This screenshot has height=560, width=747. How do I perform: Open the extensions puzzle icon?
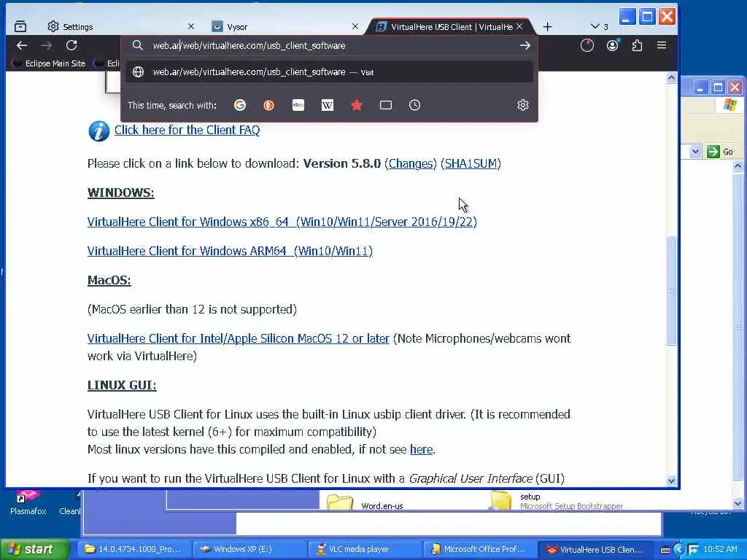tap(637, 45)
